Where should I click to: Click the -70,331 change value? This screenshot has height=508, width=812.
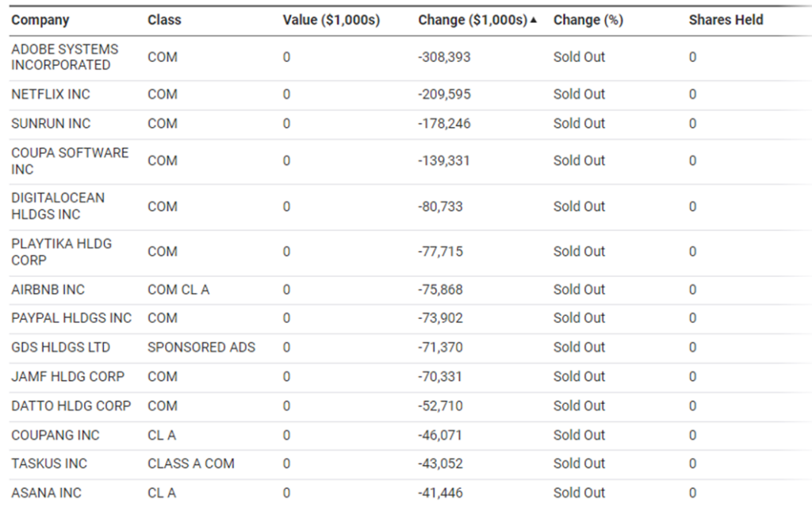pos(439,376)
